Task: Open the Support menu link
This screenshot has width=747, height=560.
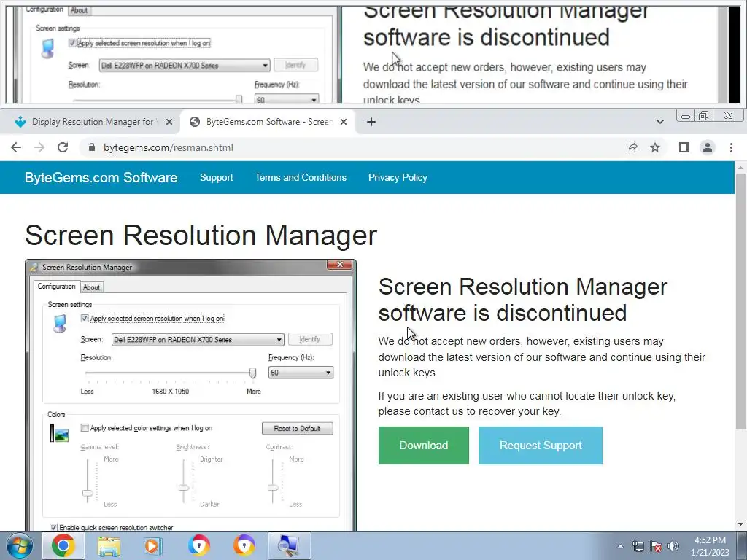Action: pos(216,178)
